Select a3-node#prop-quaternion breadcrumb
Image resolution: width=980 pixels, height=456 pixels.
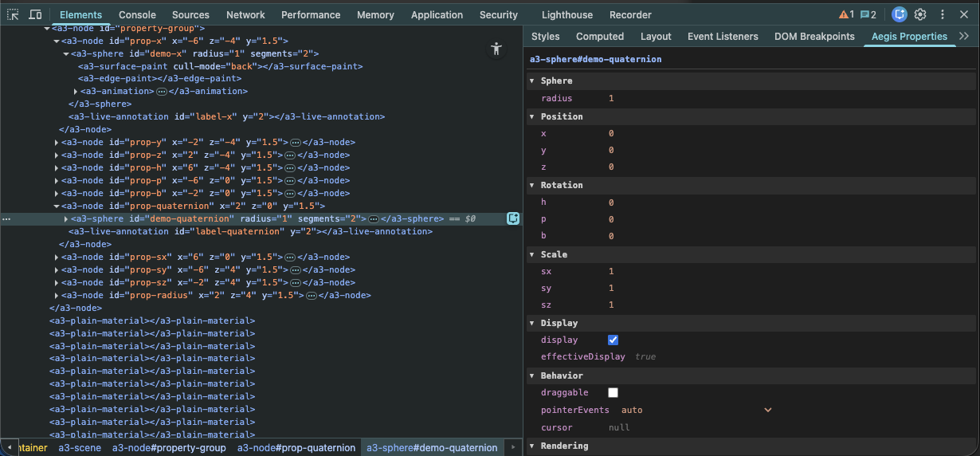pyautogui.click(x=296, y=447)
